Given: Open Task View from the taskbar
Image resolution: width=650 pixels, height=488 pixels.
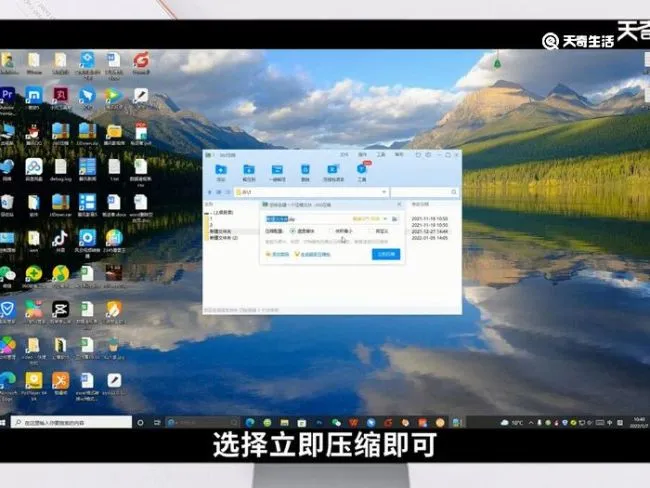Looking at the screenshot, I should (x=157, y=422).
